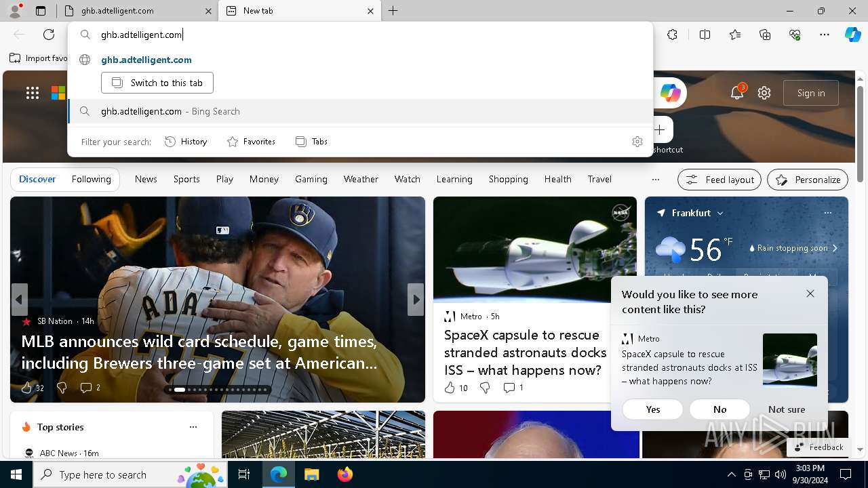This screenshot has height=488, width=868.
Task: Click in the address bar text
Action: point(142,35)
